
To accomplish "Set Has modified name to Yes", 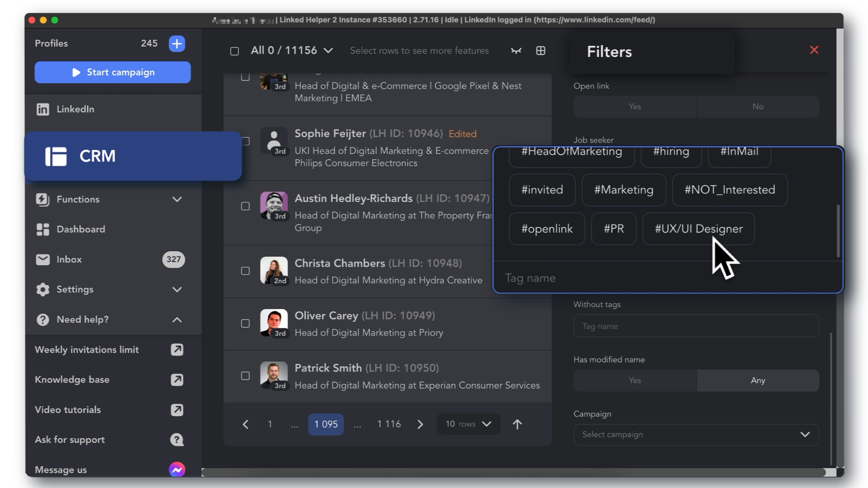I will coord(635,380).
